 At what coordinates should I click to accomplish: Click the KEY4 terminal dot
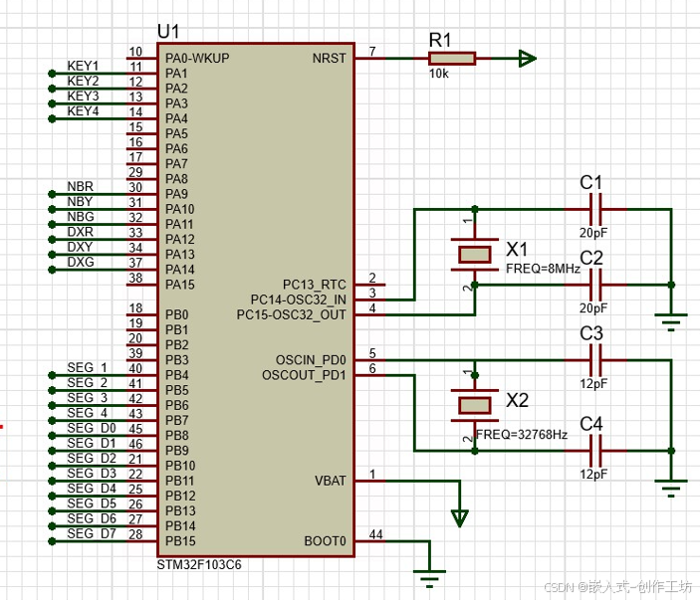click(x=52, y=118)
